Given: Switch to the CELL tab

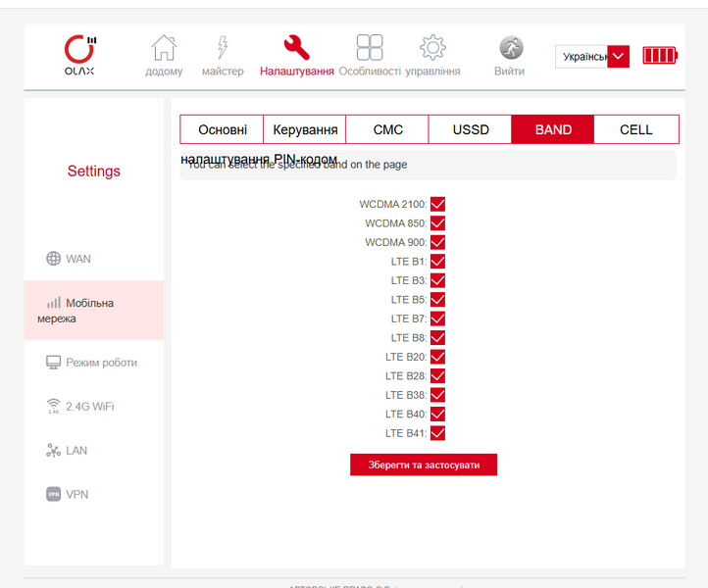Looking at the screenshot, I should [636, 129].
